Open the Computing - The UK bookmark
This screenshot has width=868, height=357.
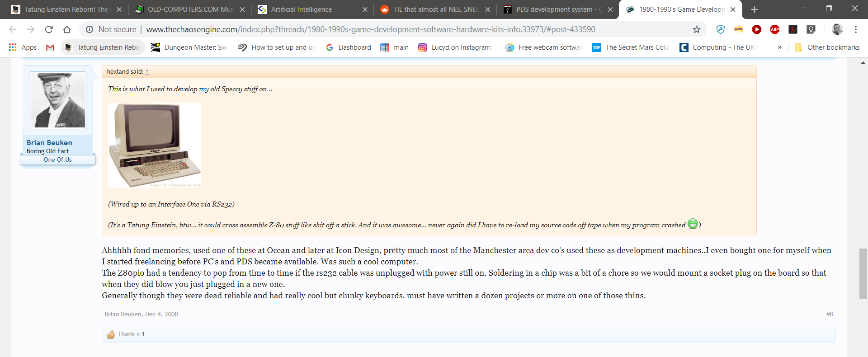[x=718, y=47]
